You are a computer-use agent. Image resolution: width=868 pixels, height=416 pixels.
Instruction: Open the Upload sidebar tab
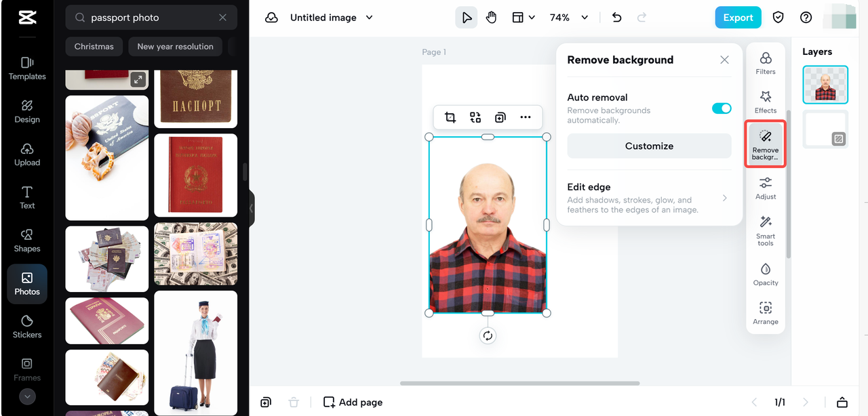tap(27, 154)
